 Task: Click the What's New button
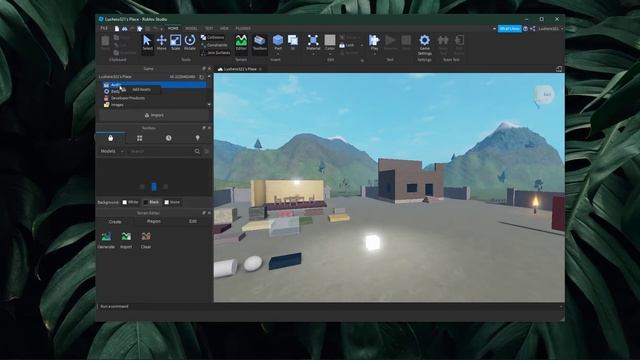point(509,29)
